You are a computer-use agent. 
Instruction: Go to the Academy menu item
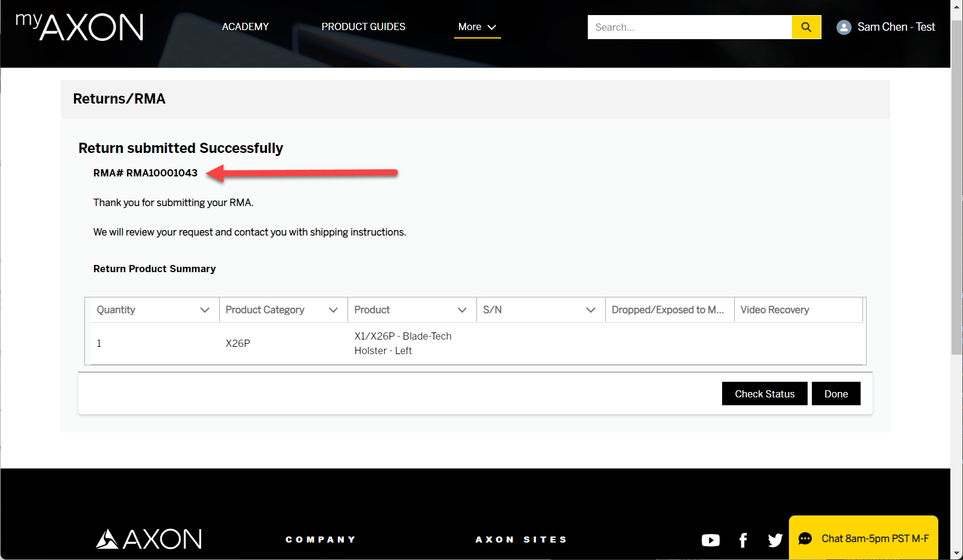tap(245, 27)
